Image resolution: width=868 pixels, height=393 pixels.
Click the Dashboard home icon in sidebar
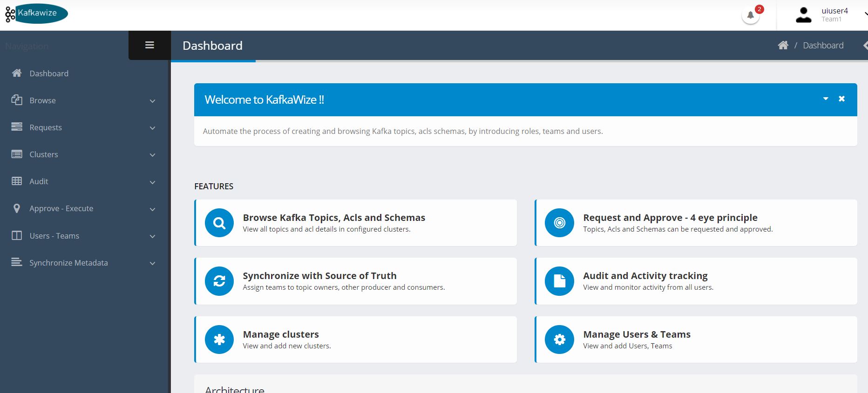click(x=17, y=73)
